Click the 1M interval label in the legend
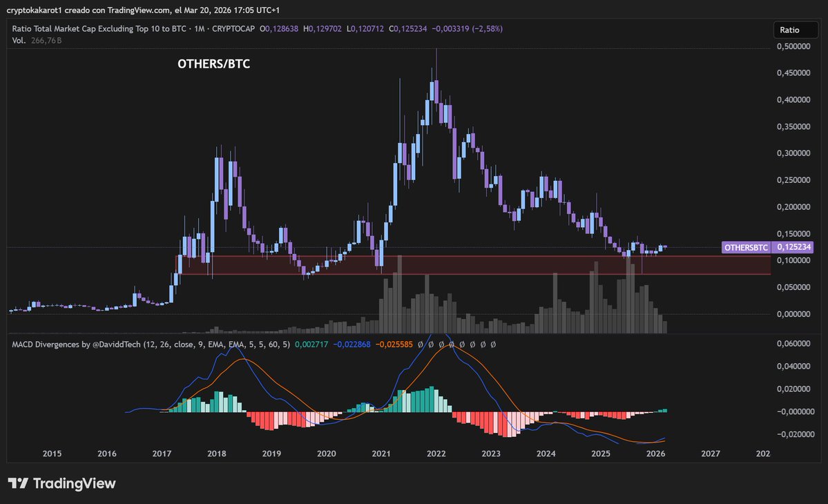 199,29
